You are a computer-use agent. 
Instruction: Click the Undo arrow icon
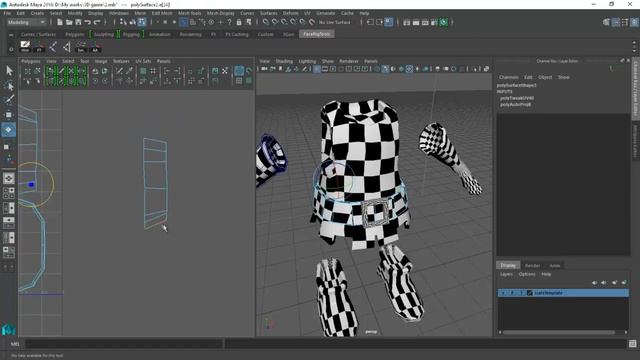[88, 22]
